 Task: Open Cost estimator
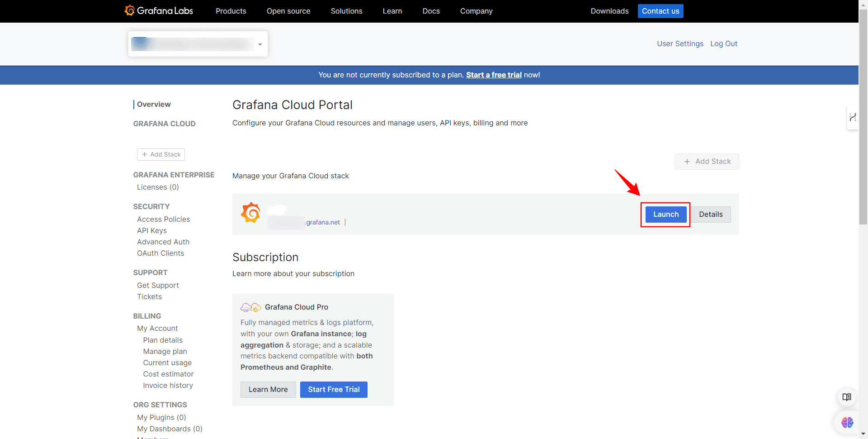[168, 374]
